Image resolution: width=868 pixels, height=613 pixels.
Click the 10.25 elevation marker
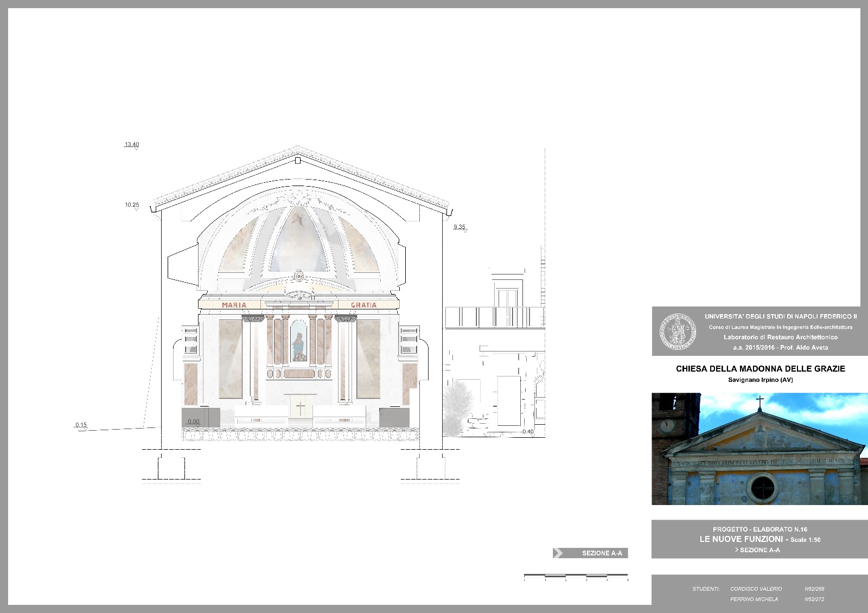click(x=132, y=205)
